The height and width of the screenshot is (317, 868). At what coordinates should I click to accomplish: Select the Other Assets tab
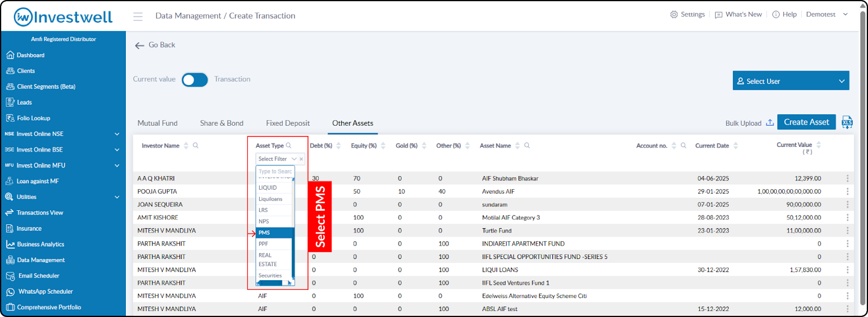coord(353,124)
